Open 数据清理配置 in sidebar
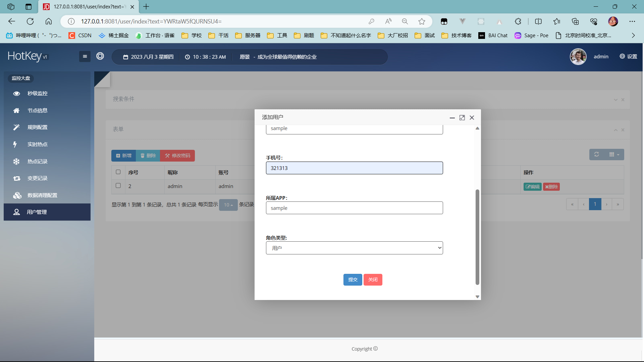 [42, 195]
